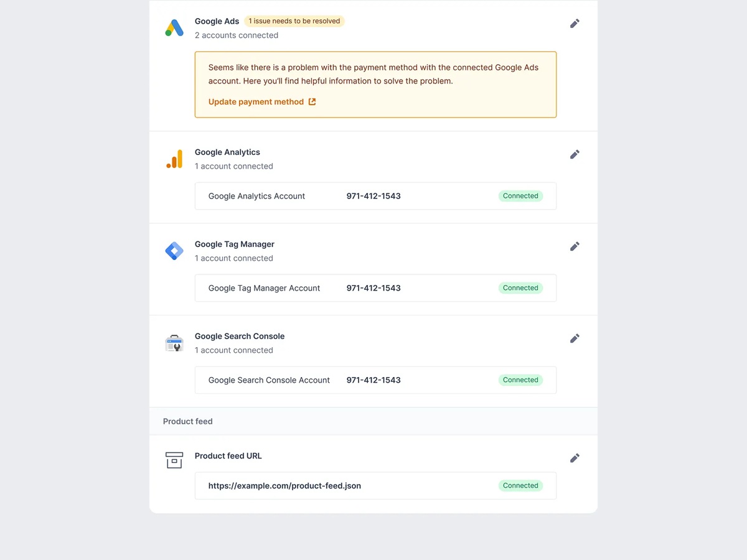The width and height of the screenshot is (747, 560).
Task: Click the Connected label for Google Search Console
Action: [x=520, y=380]
